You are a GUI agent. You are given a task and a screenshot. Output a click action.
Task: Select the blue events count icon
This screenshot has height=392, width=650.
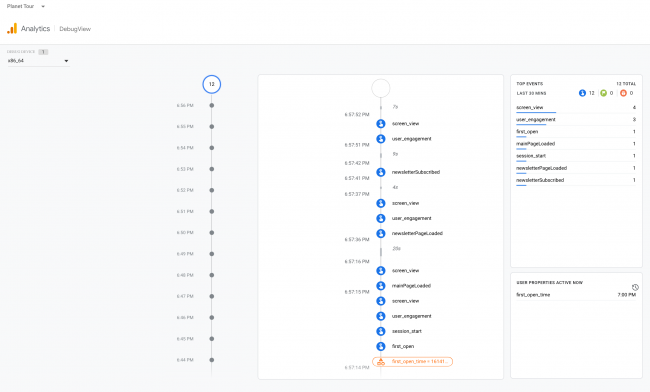pos(582,93)
